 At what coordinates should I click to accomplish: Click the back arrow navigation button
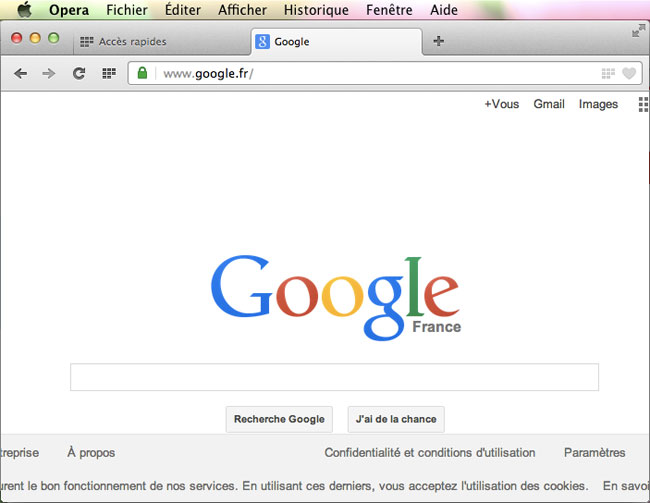(20, 74)
